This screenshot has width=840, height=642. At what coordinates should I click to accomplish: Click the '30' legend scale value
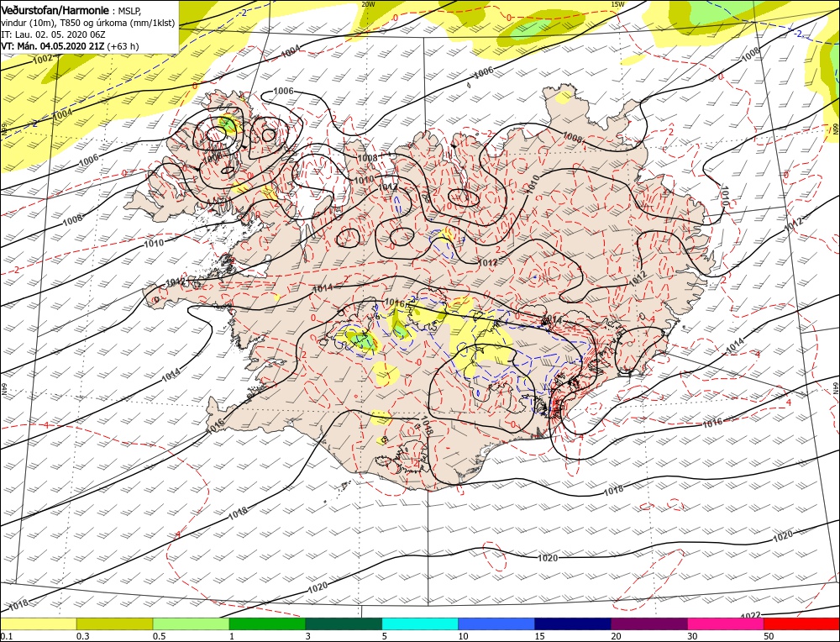point(693,635)
